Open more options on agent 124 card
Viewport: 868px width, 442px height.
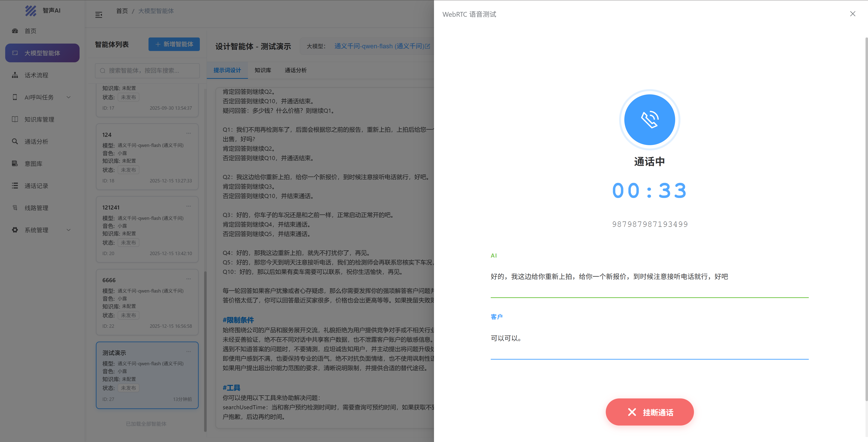(x=188, y=133)
